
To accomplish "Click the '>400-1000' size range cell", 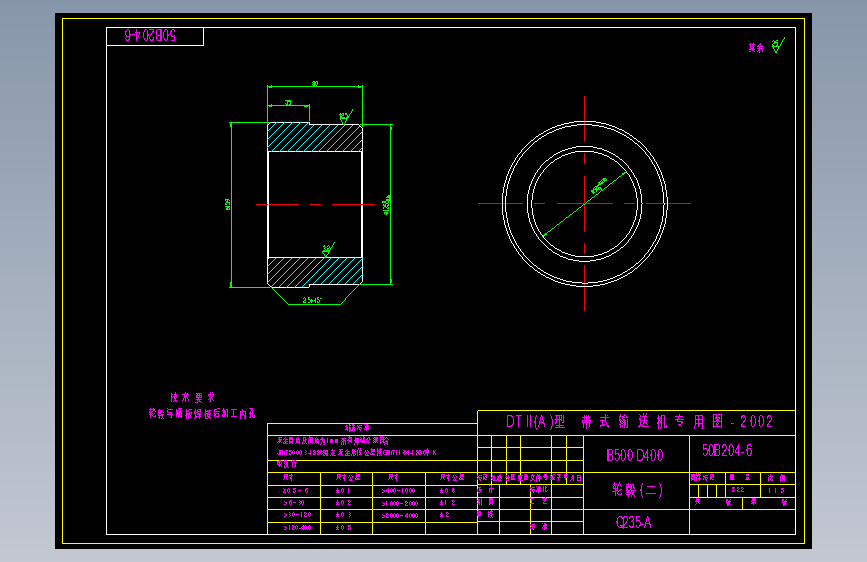I will click(x=398, y=491).
